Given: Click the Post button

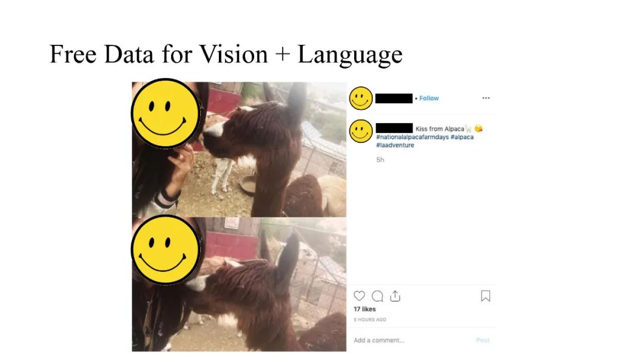Looking at the screenshot, I should coord(482,340).
